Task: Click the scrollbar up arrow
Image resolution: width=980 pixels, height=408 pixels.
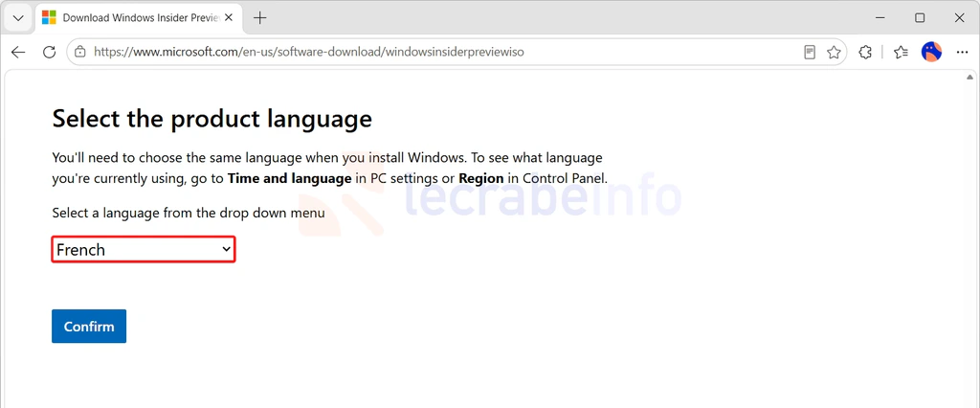Action: click(970, 78)
